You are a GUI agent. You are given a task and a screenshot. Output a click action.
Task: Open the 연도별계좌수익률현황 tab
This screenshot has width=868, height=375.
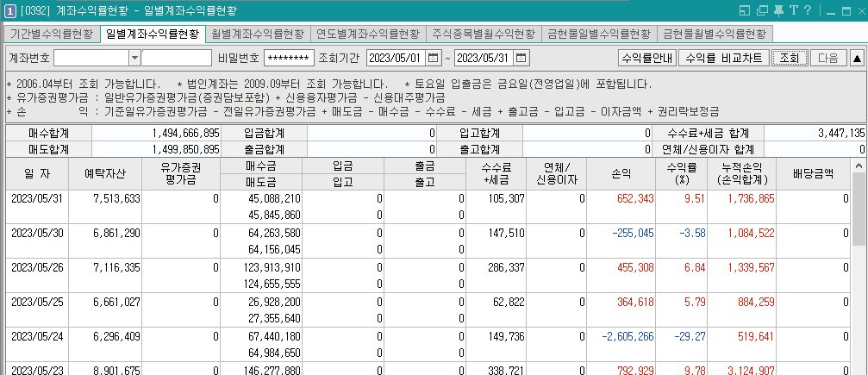[368, 34]
